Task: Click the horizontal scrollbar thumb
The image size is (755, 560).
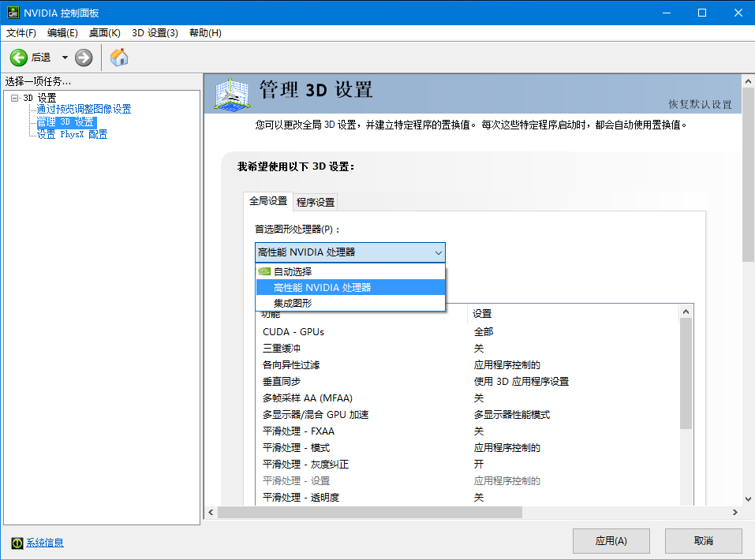Action: coord(370,513)
